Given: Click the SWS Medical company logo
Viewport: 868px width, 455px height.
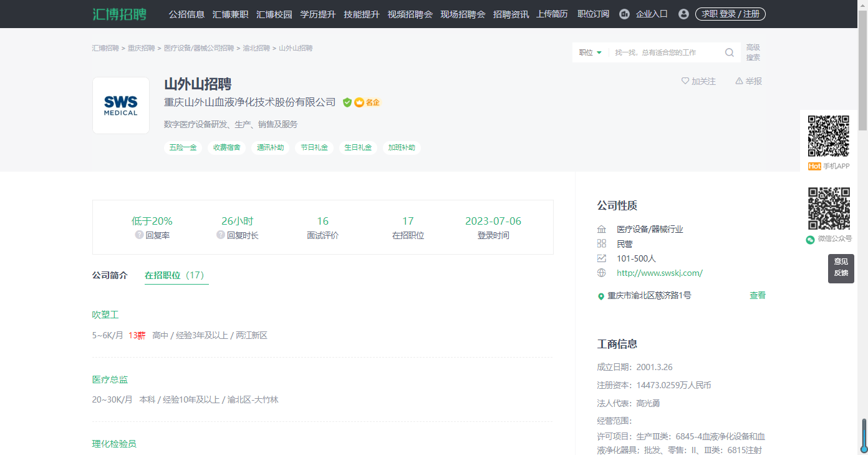Looking at the screenshot, I should (121, 105).
